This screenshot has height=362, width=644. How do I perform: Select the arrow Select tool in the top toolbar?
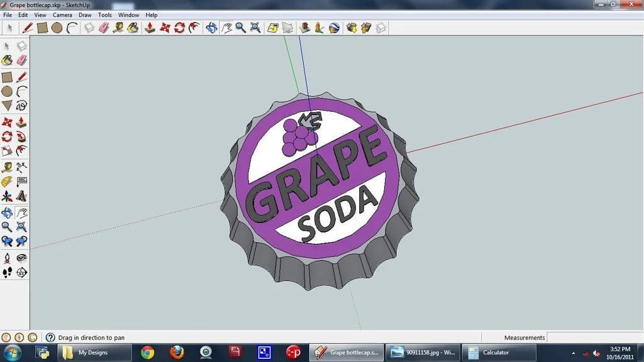pos(10,28)
